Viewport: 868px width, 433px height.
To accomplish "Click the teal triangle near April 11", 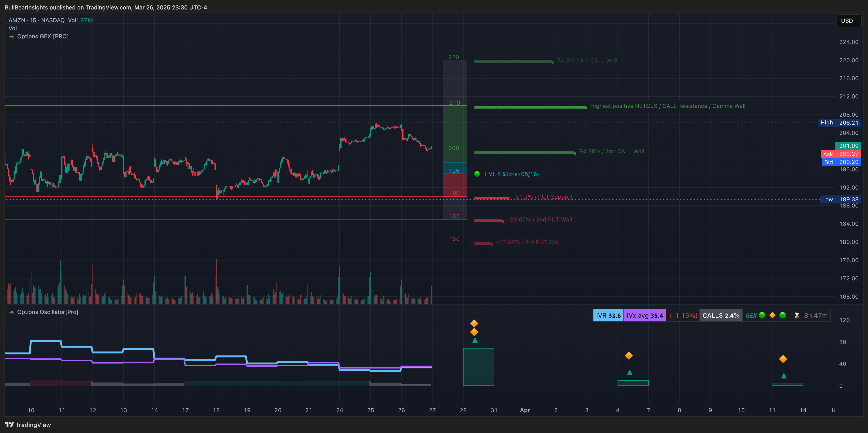I will (784, 376).
